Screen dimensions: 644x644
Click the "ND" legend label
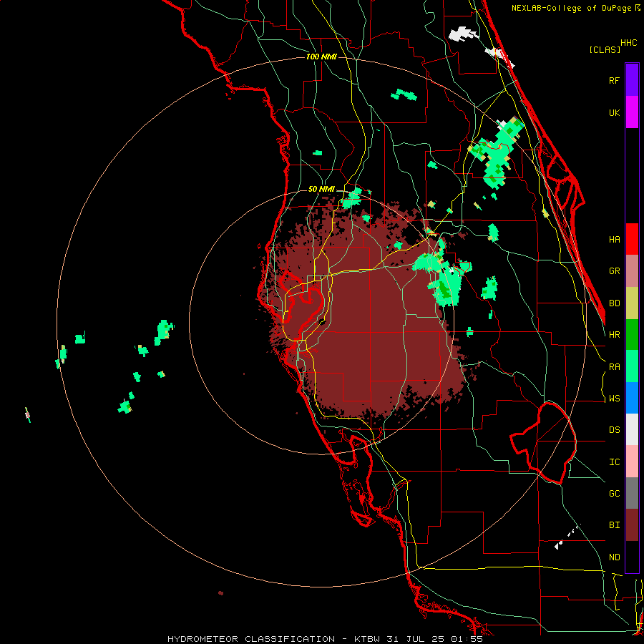point(614,557)
